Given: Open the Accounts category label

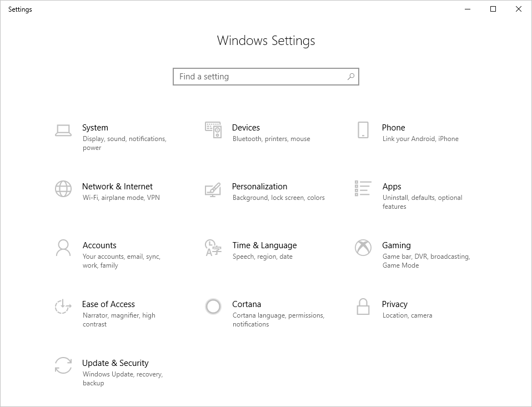Looking at the screenshot, I should pos(99,245).
